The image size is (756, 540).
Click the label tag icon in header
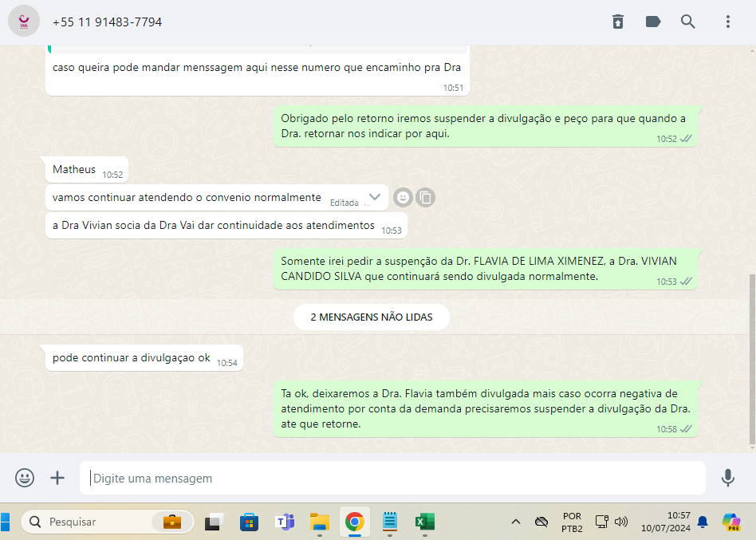click(653, 22)
